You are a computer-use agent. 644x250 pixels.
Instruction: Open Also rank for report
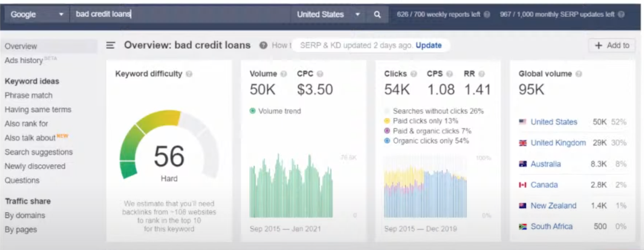(26, 124)
